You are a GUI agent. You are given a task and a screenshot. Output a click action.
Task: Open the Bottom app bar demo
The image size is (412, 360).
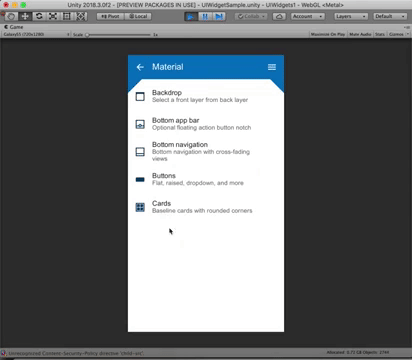coord(206,124)
